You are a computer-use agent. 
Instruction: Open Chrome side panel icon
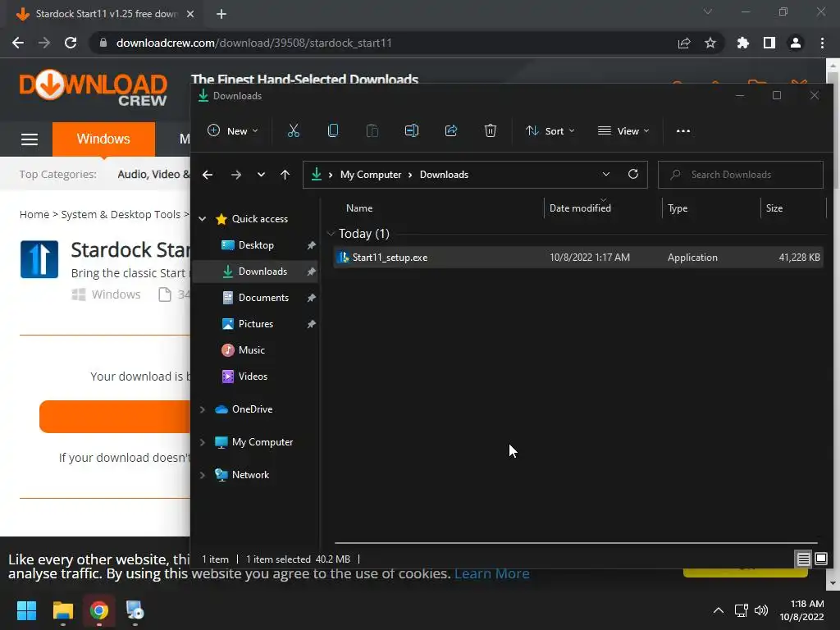[x=769, y=43]
